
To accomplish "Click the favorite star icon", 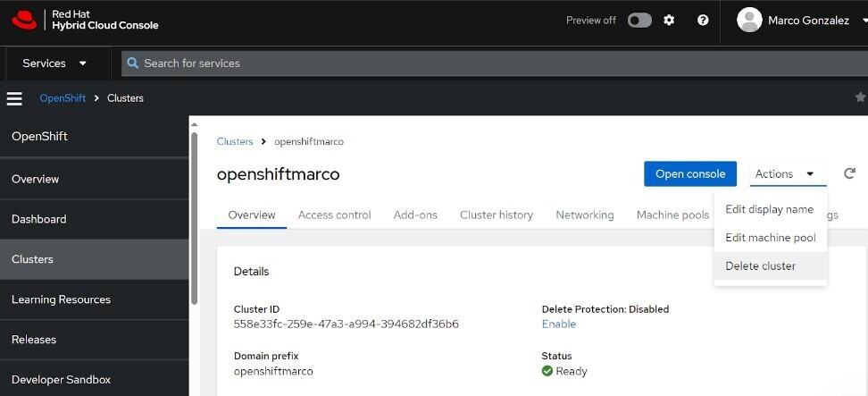I will tap(860, 97).
